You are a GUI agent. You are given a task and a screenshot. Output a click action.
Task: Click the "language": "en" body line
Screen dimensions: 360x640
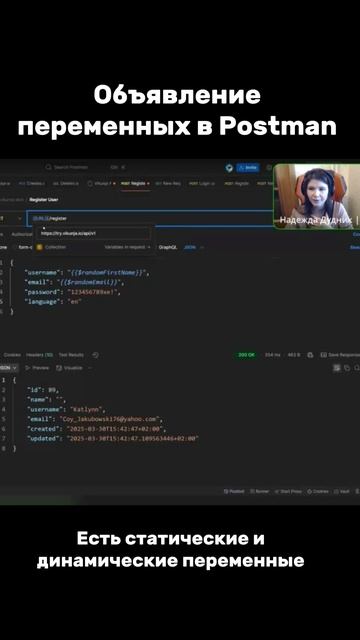coord(53,302)
